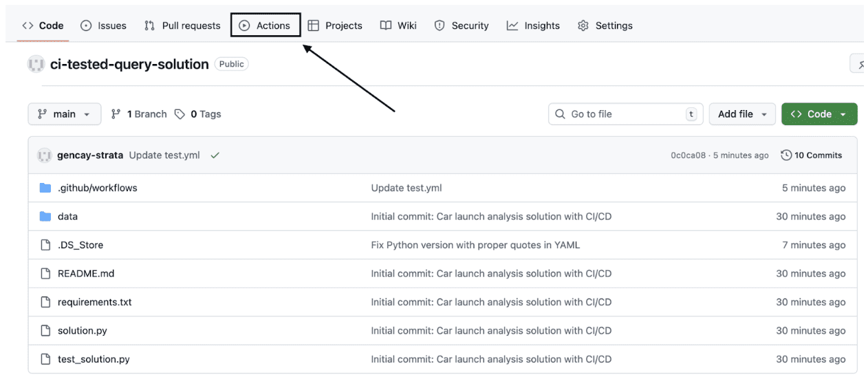Open the .github/workflows folder
Image resolution: width=868 pixels, height=392 pixels.
pyautogui.click(x=97, y=188)
